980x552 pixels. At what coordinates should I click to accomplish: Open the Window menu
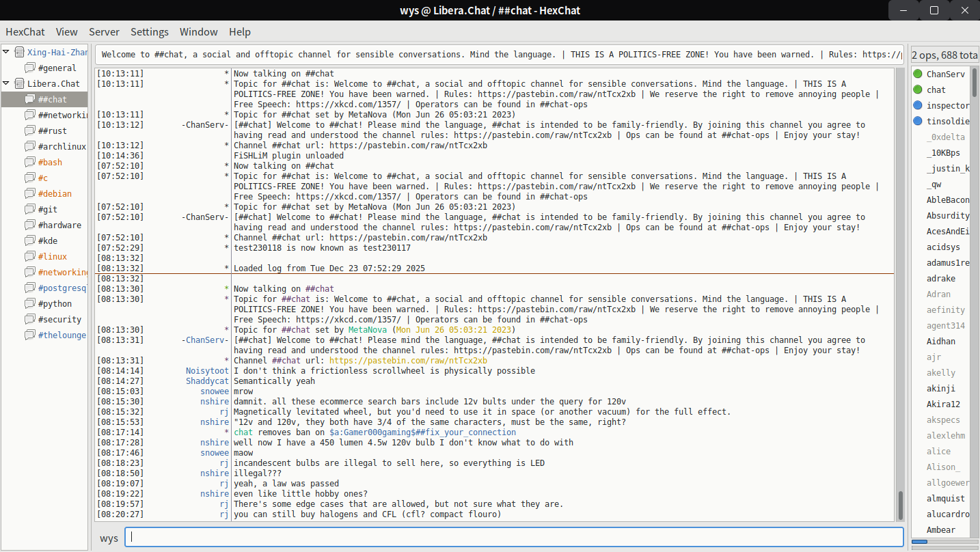coord(198,31)
